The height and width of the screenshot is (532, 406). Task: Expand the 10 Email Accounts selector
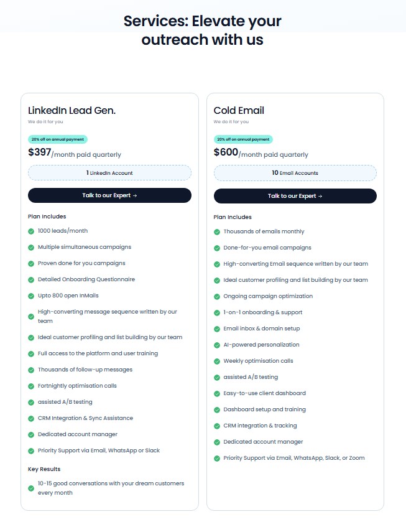point(295,172)
